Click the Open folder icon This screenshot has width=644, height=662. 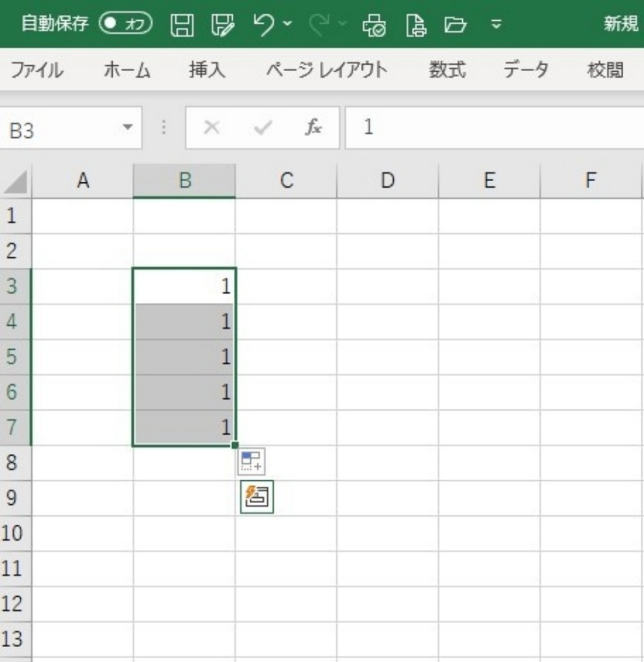[x=455, y=25]
